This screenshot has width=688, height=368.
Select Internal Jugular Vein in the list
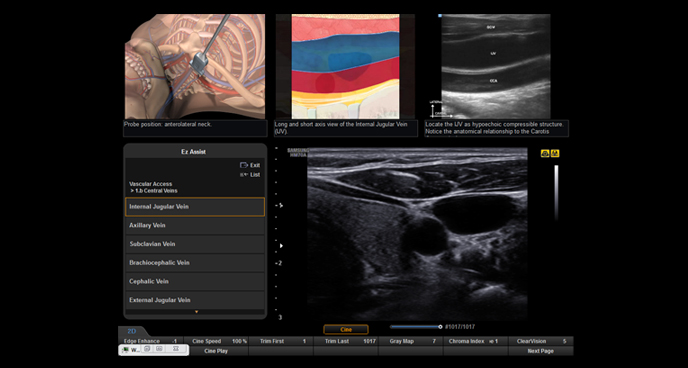click(x=195, y=207)
